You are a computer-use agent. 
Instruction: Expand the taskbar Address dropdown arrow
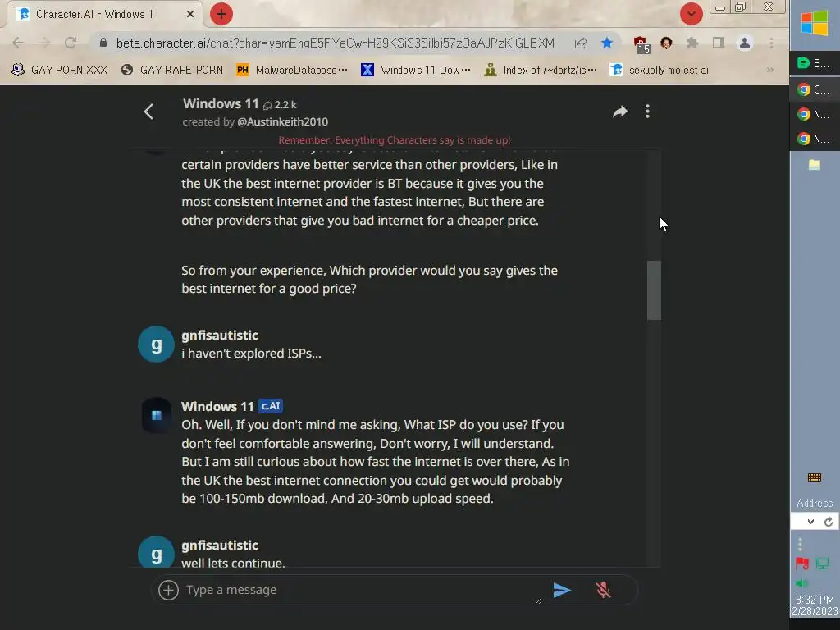point(810,521)
